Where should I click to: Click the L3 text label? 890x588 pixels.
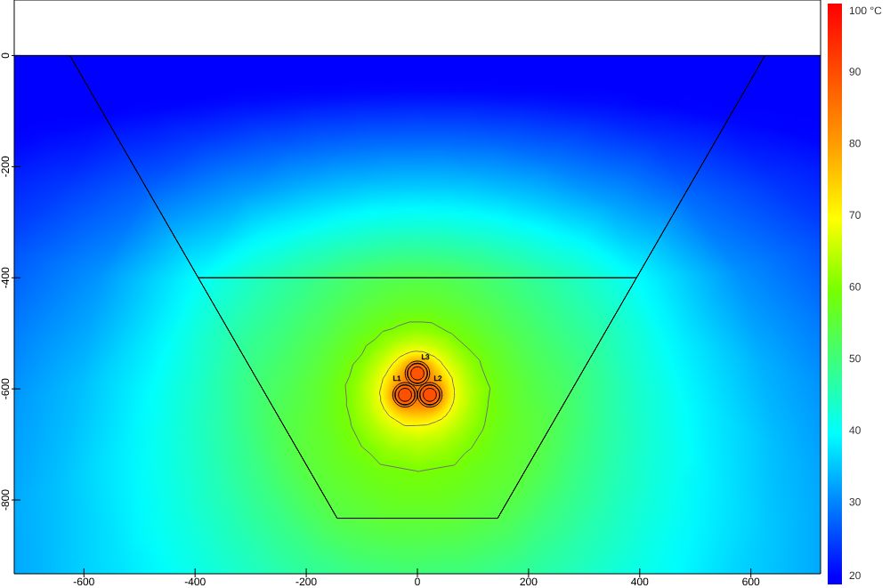click(425, 357)
